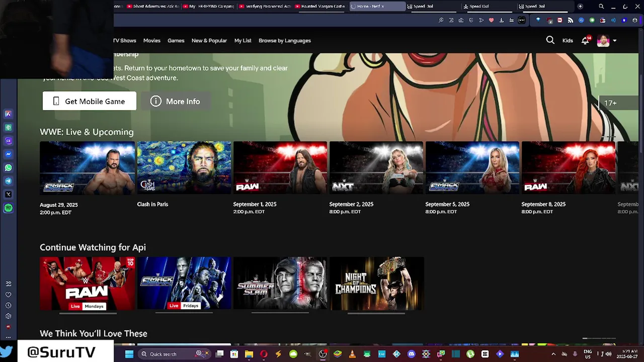Image resolution: width=644 pixels, height=362 pixels.
Task: Open Opera browser from taskbar
Action: point(264,354)
